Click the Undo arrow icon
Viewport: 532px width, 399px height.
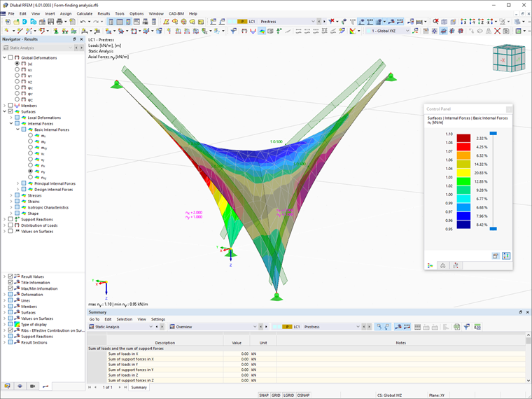coord(83,22)
